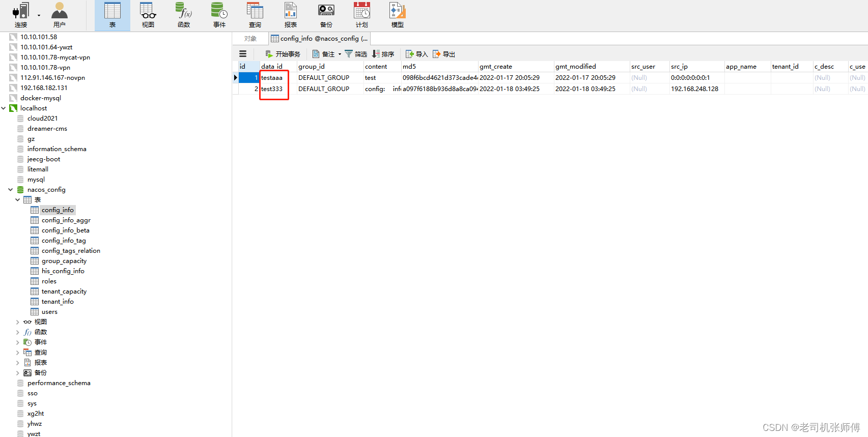This screenshot has height=437, width=868.
Task: Select connection 10.10.101.58
Action: point(39,37)
